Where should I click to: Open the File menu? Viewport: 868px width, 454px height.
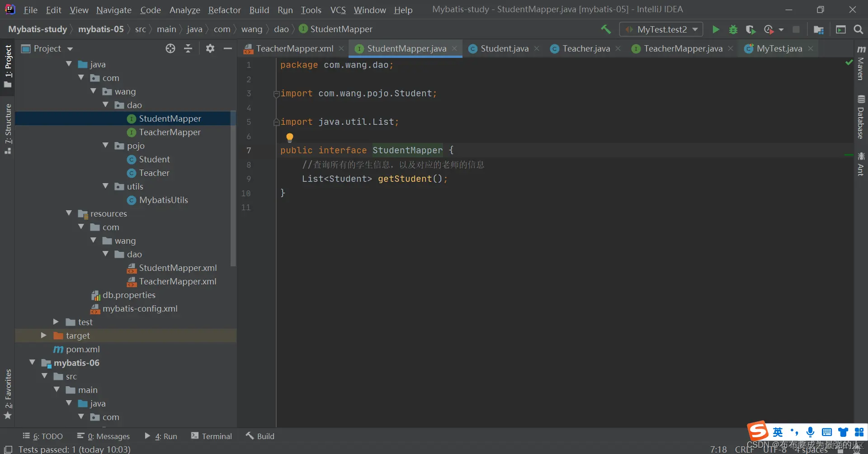(30, 10)
